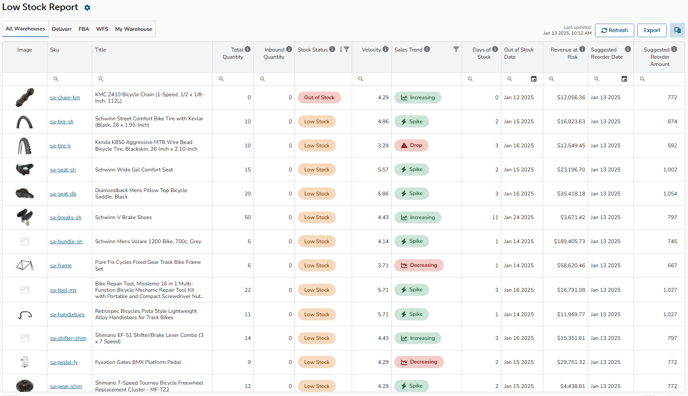
Task: Click the copy icon next to Export
Action: pyautogui.click(x=677, y=30)
